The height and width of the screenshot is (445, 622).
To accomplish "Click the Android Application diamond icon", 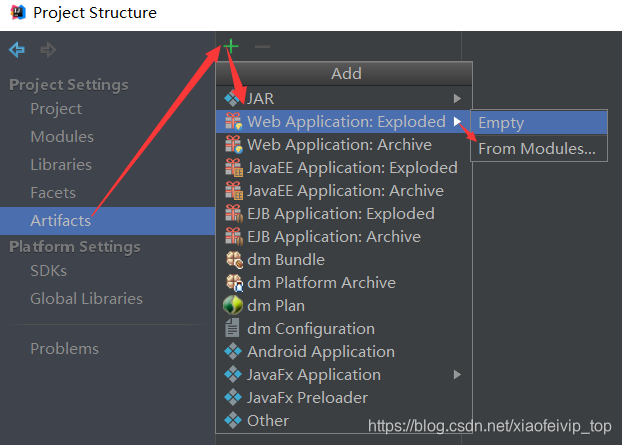I will click(233, 351).
